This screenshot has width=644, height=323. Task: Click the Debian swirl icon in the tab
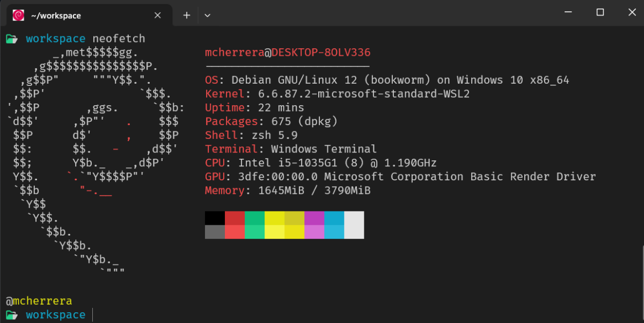pos(18,15)
